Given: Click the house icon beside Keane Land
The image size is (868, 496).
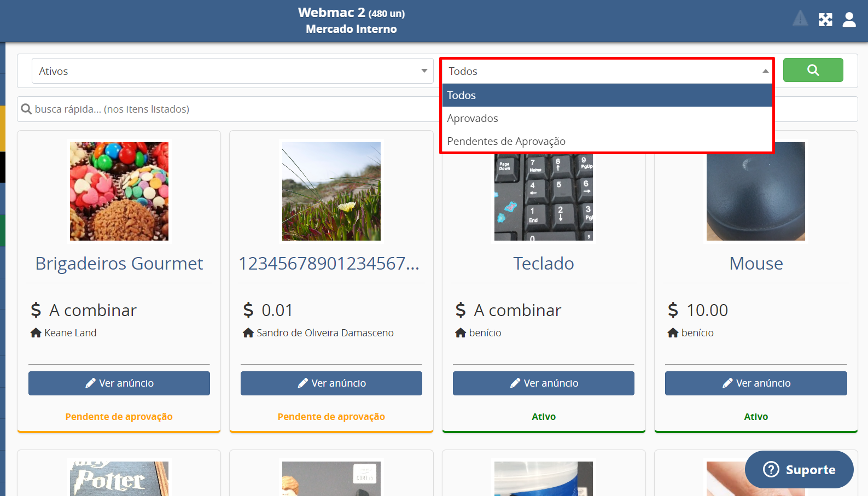Looking at the screenshot, I should point(36,332).
